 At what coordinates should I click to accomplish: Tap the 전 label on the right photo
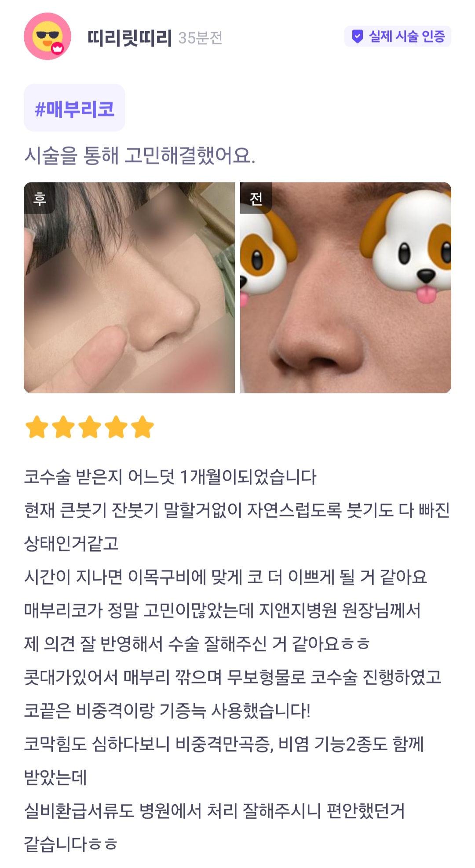[x=256, y=199]
